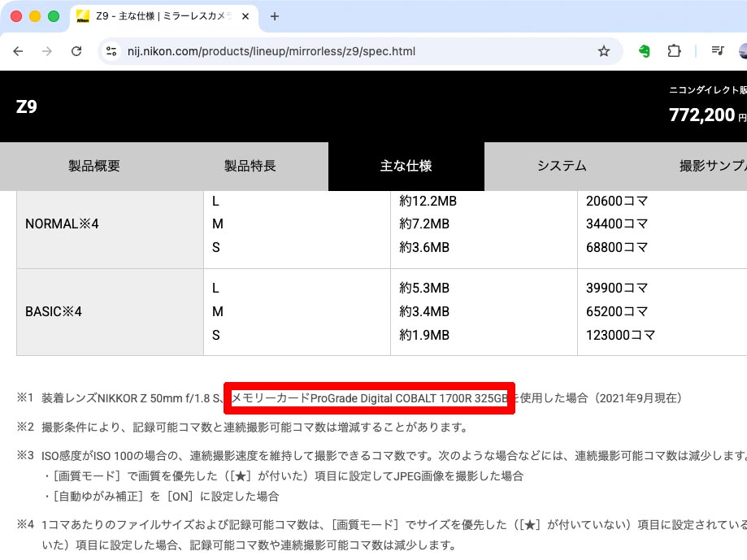The height and width of the screenshot is (560, 747).
Task: Open site permissions via the tune icon
Action: tap(110, 50)
